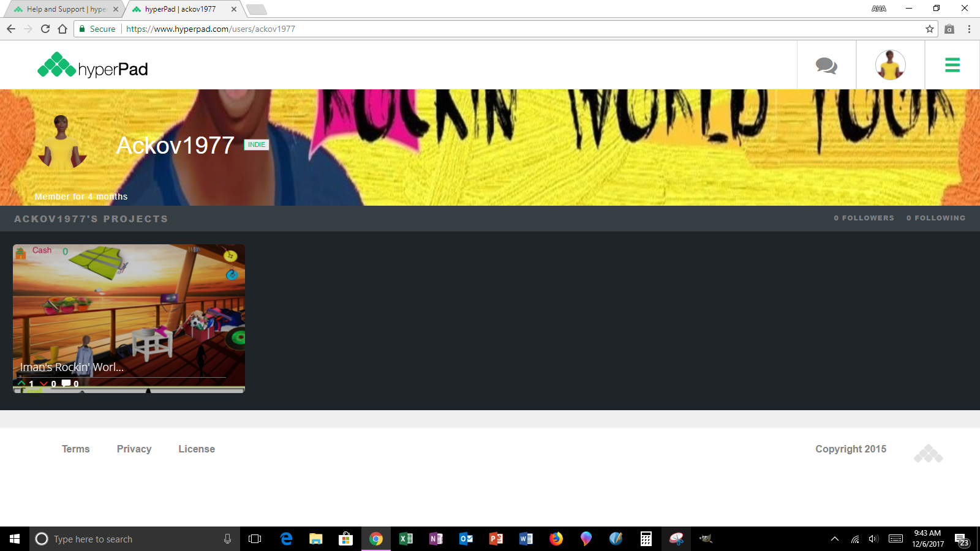Upvote Iman's Rockin' World project
This screenshot has height=551, width=980.
21,383
